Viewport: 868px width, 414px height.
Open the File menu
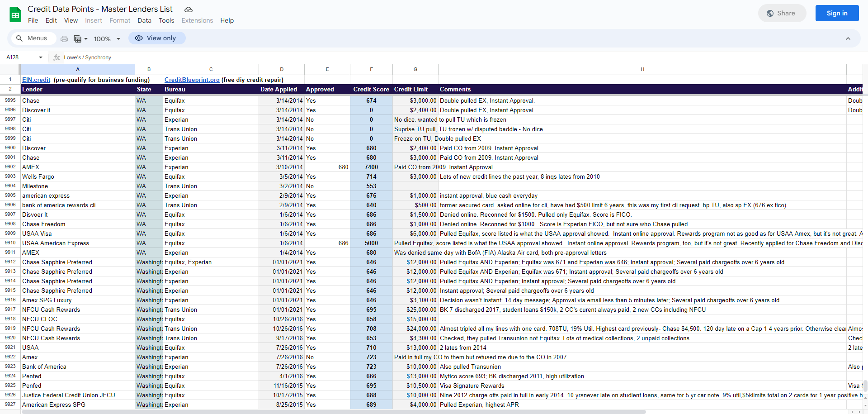pos(33,20)
